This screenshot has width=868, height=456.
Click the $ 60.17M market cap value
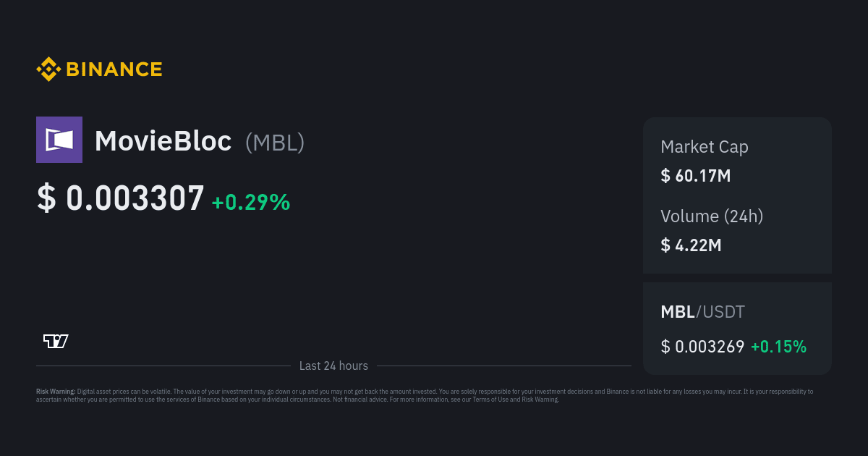coord(695,175)
